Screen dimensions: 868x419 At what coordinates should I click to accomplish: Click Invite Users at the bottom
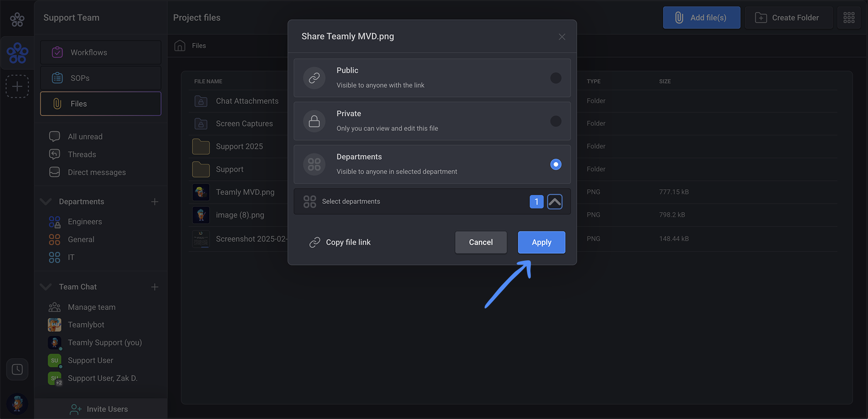pos(101,409)
